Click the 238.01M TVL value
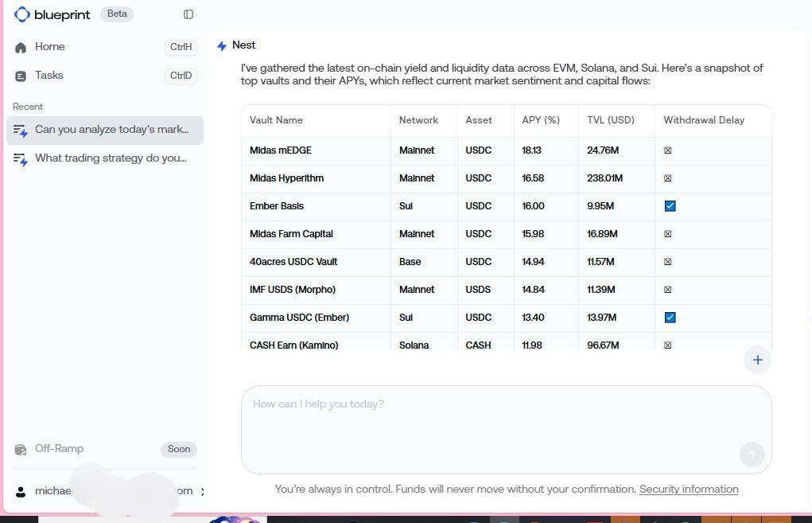 coord(605,178)
